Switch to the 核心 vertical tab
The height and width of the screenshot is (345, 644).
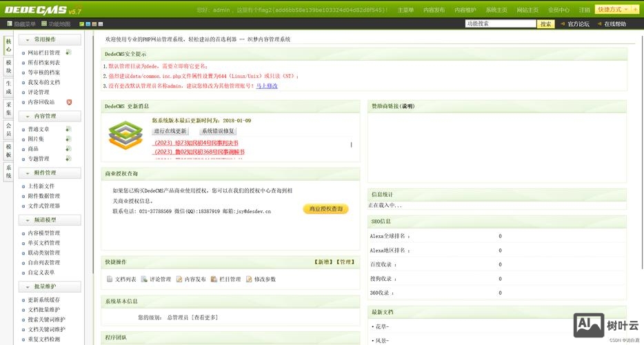click(x=9, y=46)
